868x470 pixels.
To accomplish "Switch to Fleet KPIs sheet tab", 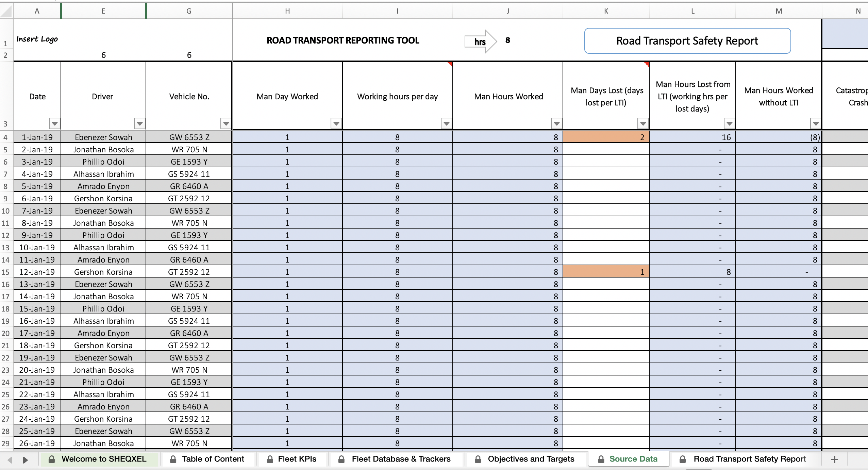I will (292, 459).
